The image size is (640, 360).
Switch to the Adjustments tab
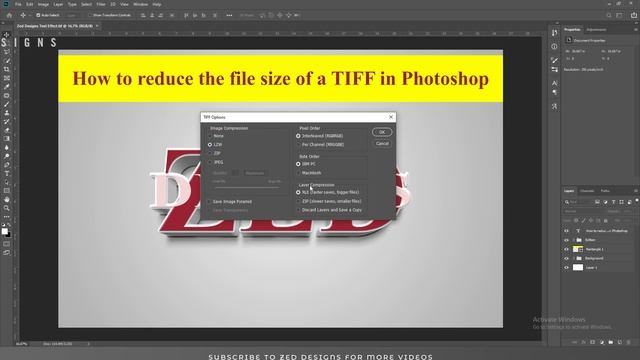tap(596, 29)
